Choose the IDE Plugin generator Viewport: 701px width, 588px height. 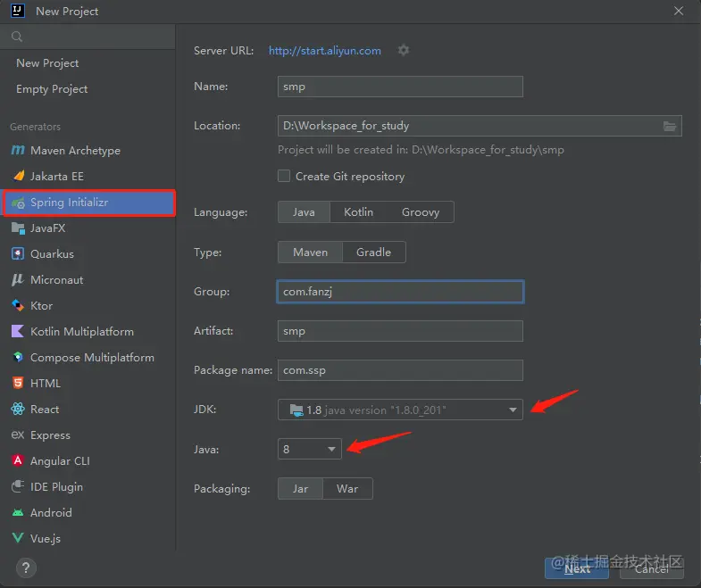(x=88, y=486)
